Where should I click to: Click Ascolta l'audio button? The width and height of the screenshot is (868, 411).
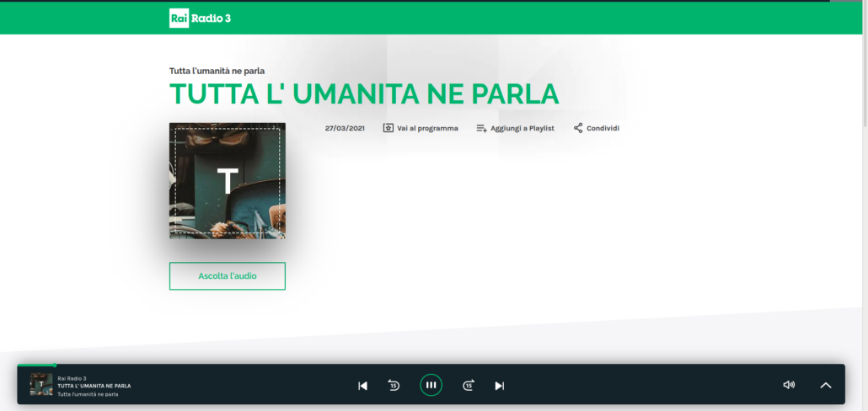[x=228, y=276]
